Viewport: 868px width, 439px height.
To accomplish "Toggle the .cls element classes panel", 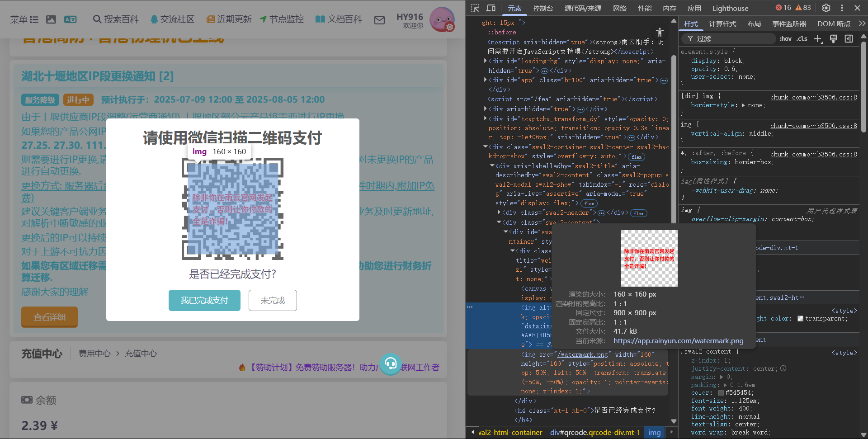I will click(x=802, y=39).
